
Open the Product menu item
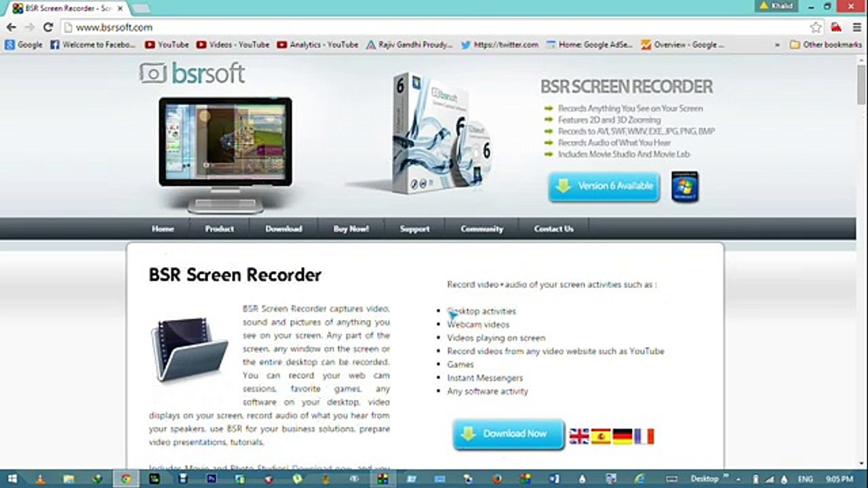(x=220, y=229)
